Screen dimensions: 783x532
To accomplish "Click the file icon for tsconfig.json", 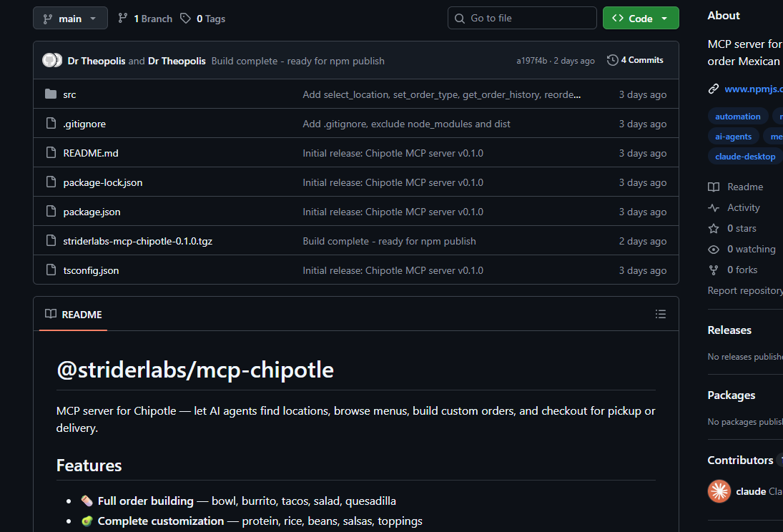I will pyautogui.click(x=51, y=270).
